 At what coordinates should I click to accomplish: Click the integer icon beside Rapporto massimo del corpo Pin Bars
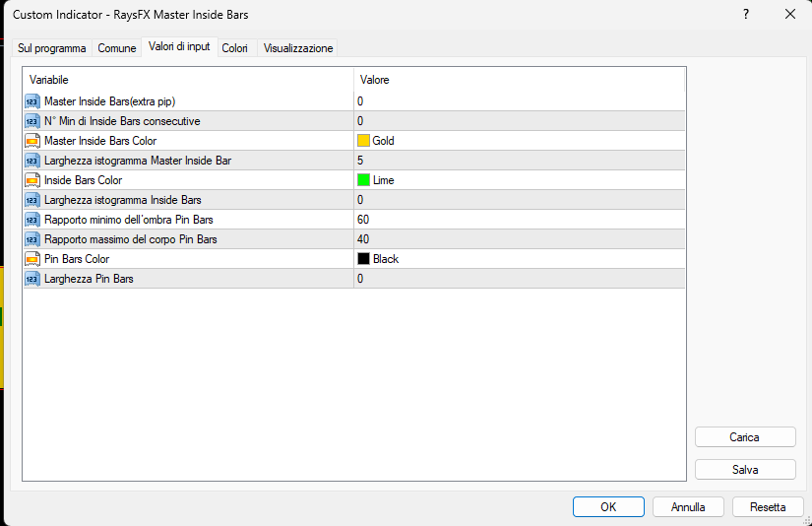[32, 239]
